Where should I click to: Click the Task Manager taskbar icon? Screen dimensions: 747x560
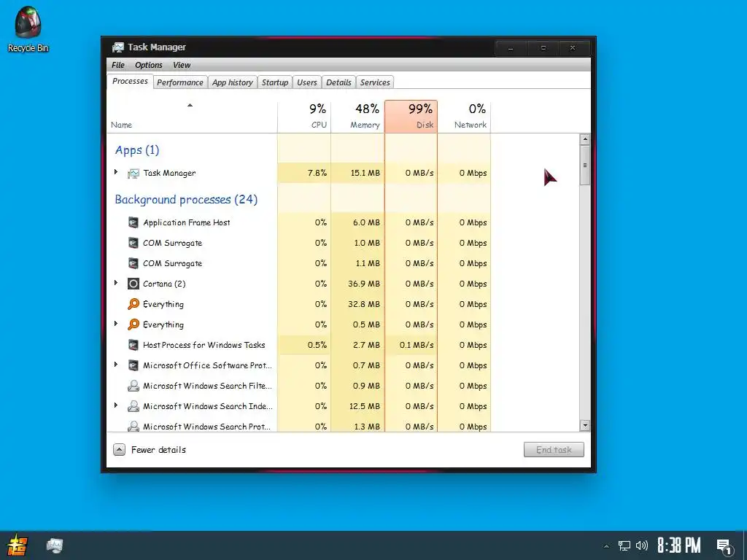pos(54,545)
